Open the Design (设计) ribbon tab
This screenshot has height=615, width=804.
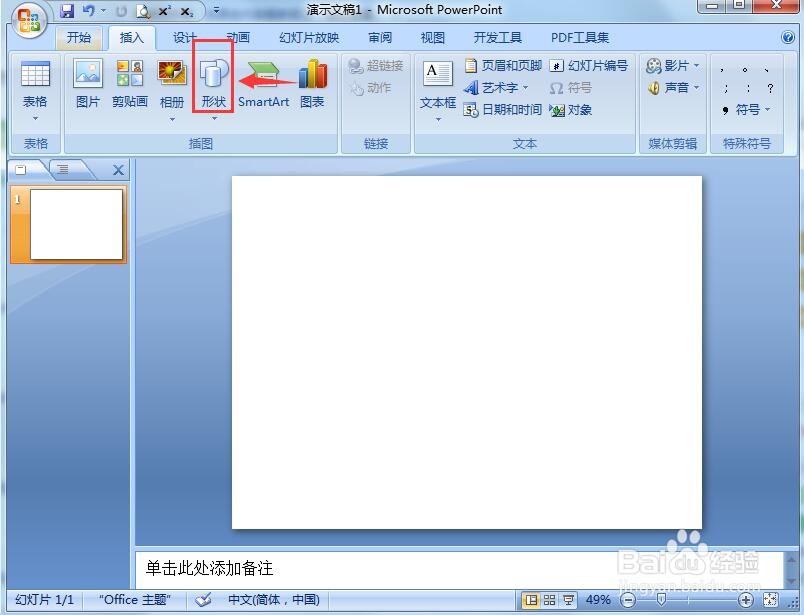coord(185,37)
